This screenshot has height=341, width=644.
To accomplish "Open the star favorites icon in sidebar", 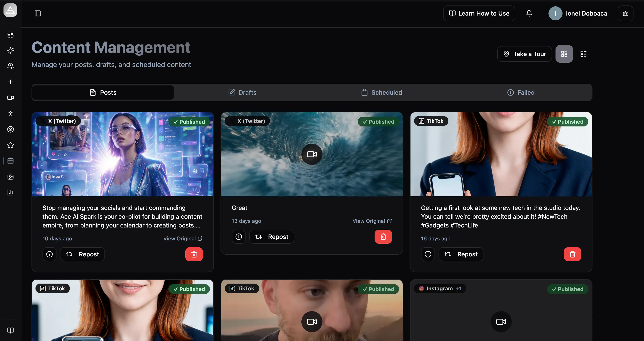I will point(11,145).
